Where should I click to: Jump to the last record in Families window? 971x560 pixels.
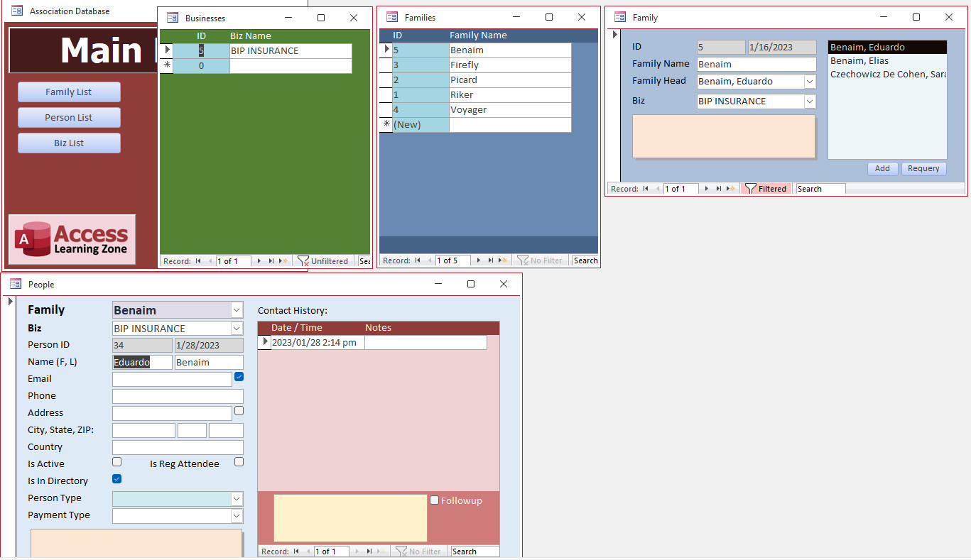point(491,260)
